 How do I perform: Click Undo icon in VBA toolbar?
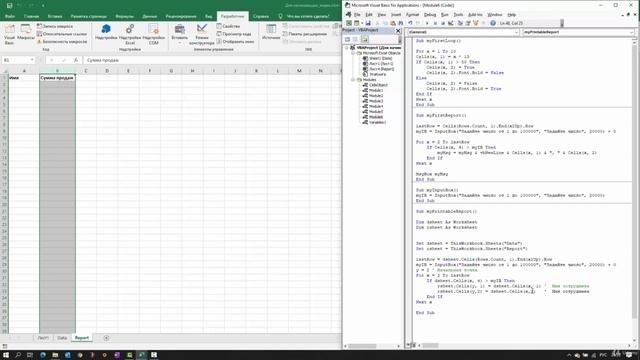click(410, 23)
